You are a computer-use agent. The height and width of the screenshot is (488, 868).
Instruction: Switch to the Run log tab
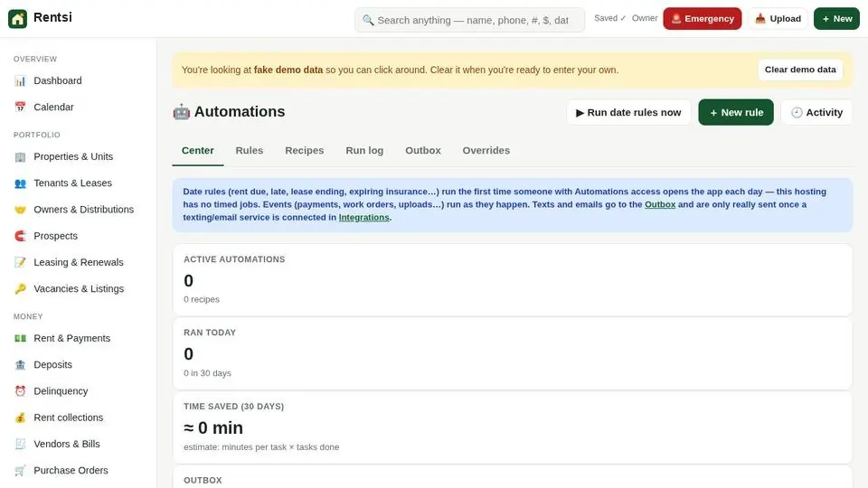click(364, 151)
